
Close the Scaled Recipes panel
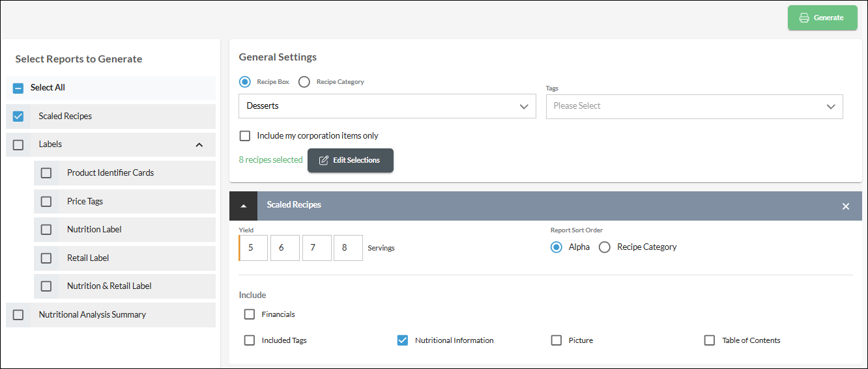click(x=846, y=206)
